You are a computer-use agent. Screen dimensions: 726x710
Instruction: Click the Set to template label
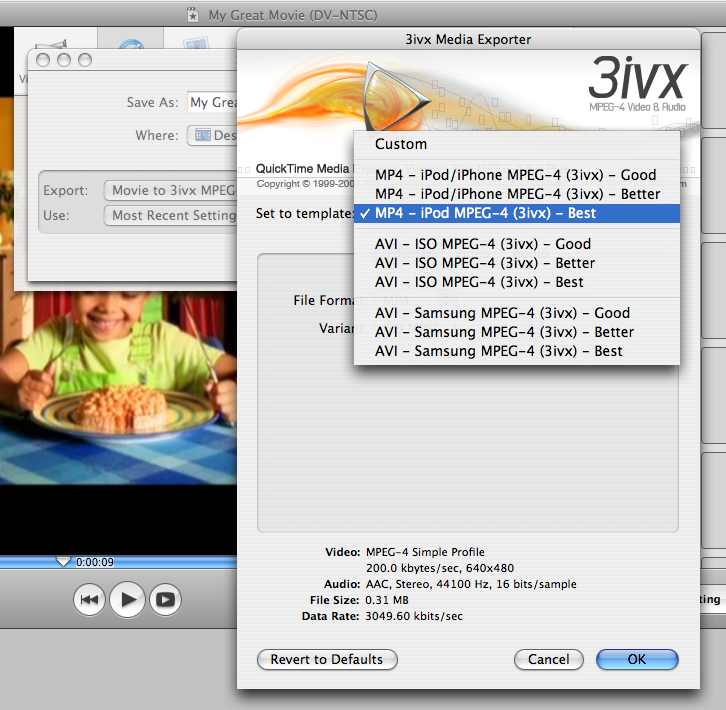tap(305, 214)
